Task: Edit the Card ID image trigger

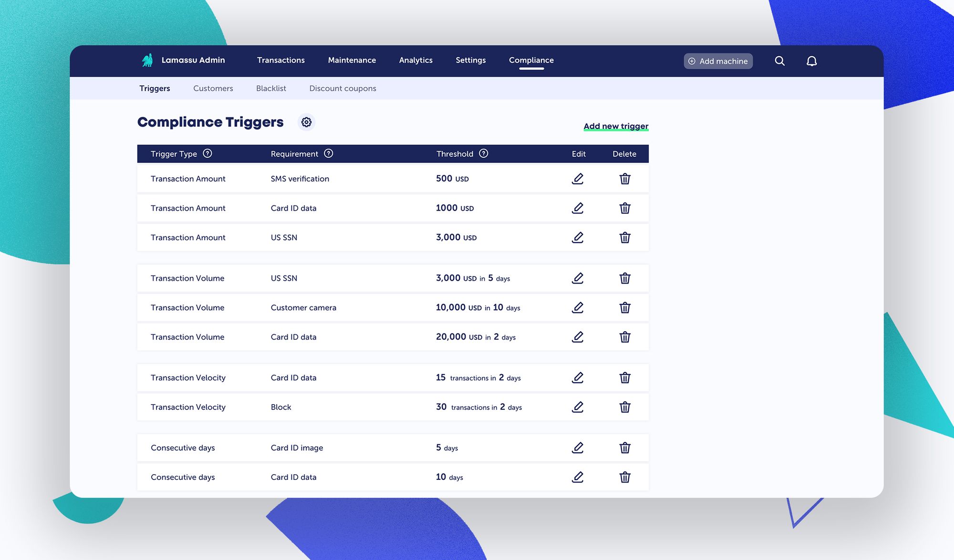Action: point(577,448)
